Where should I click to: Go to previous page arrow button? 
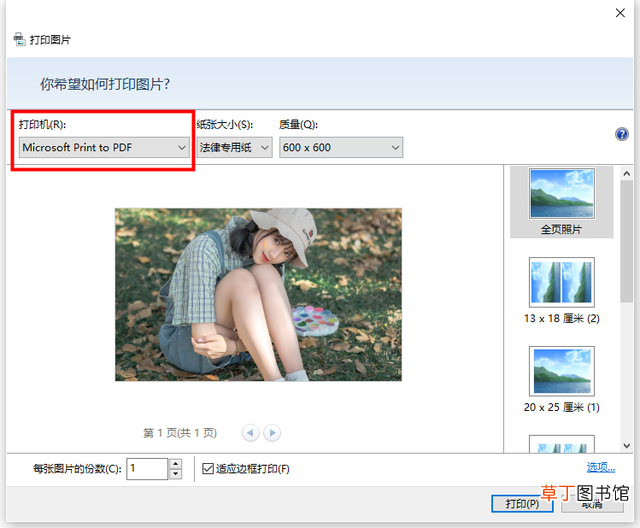(251, 433)
